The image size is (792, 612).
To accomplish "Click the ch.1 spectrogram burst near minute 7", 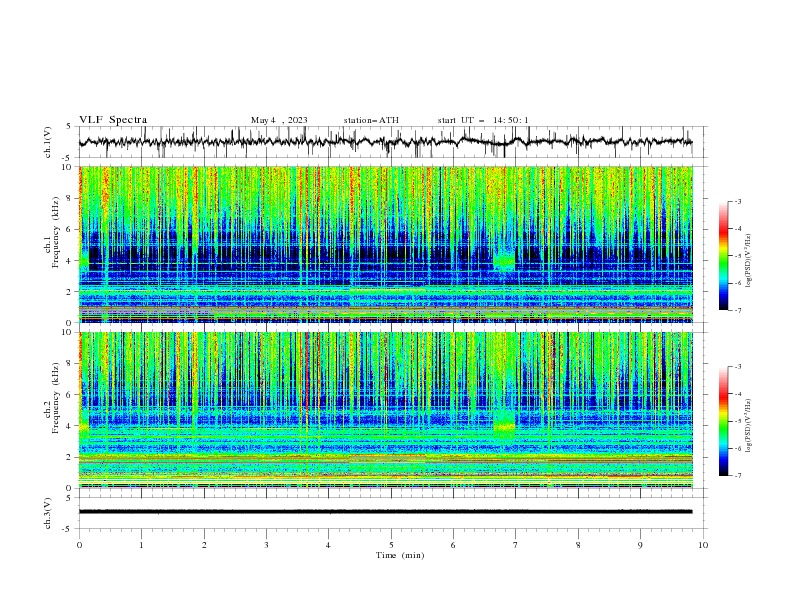I will [504, 261].
